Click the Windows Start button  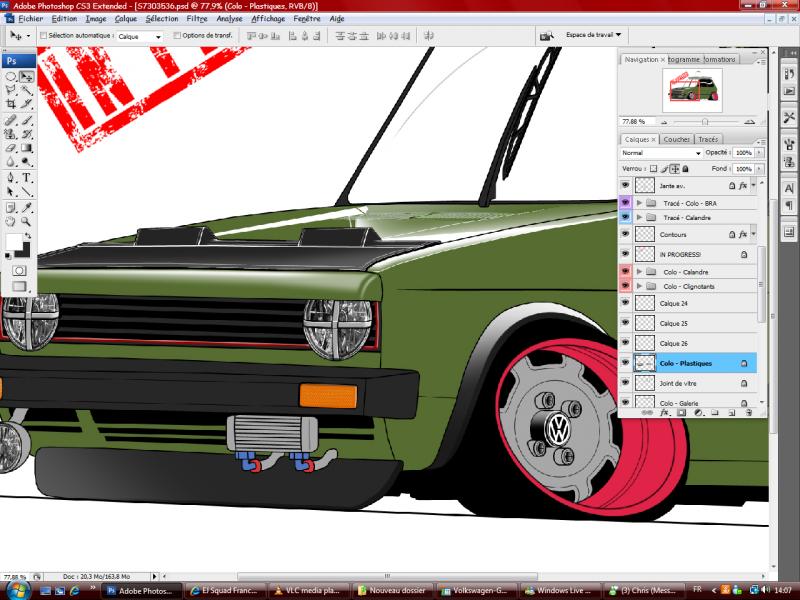19,590
